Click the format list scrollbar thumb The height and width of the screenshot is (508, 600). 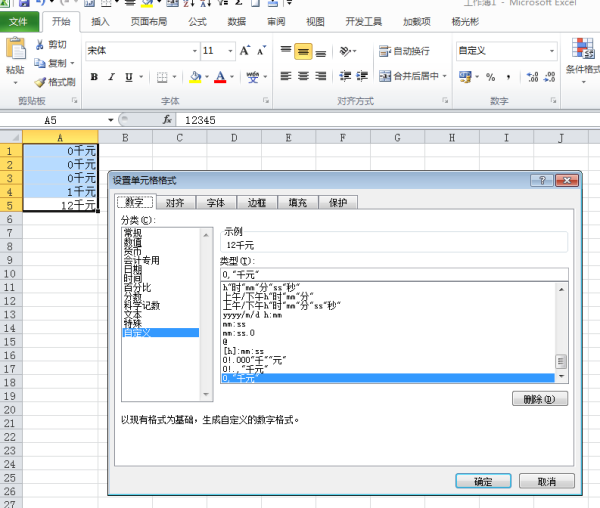coord(561,361)
